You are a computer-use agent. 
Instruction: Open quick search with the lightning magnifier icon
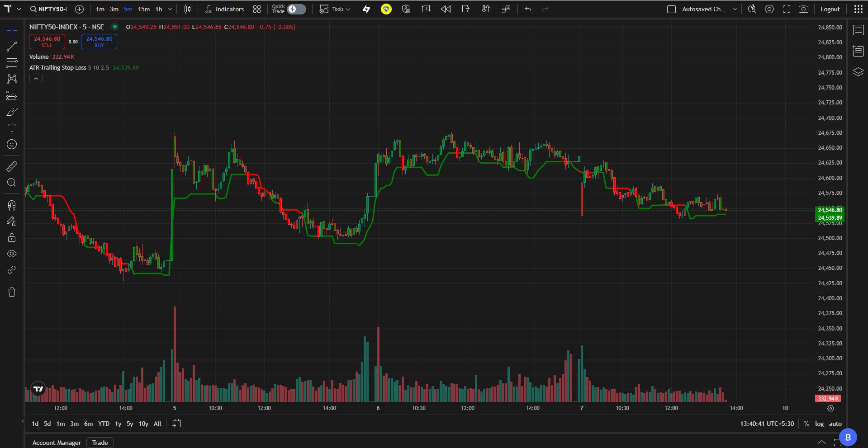click(x=752, y=9)
